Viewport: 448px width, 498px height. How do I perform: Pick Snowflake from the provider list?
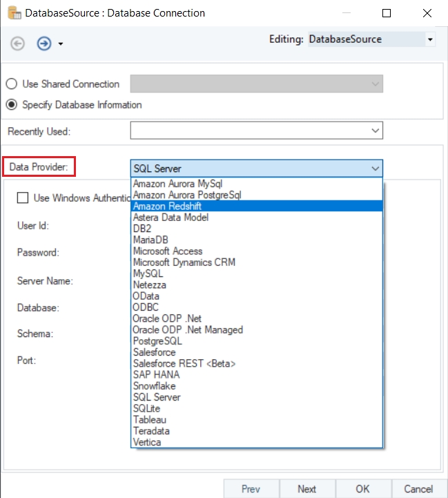coord(155,386)
